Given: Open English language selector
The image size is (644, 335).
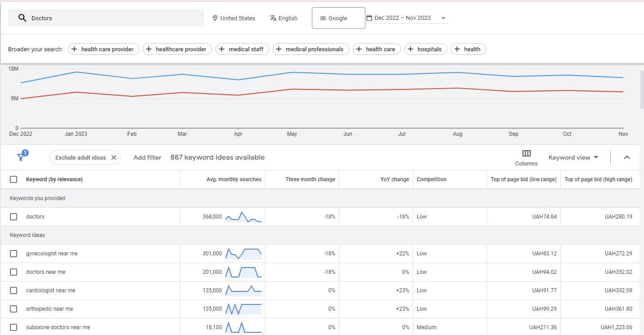Looking at the screenshot, I should (x=284, y=18).
